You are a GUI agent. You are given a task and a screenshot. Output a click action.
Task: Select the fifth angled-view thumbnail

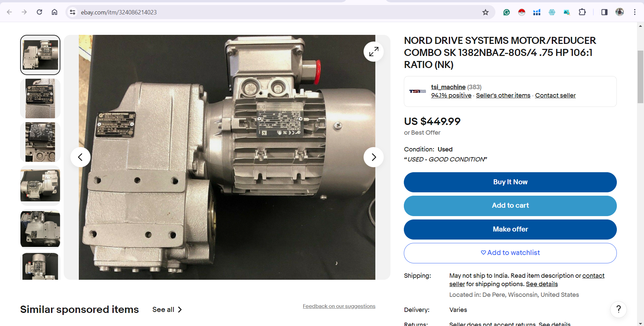[x=40, y=229]
